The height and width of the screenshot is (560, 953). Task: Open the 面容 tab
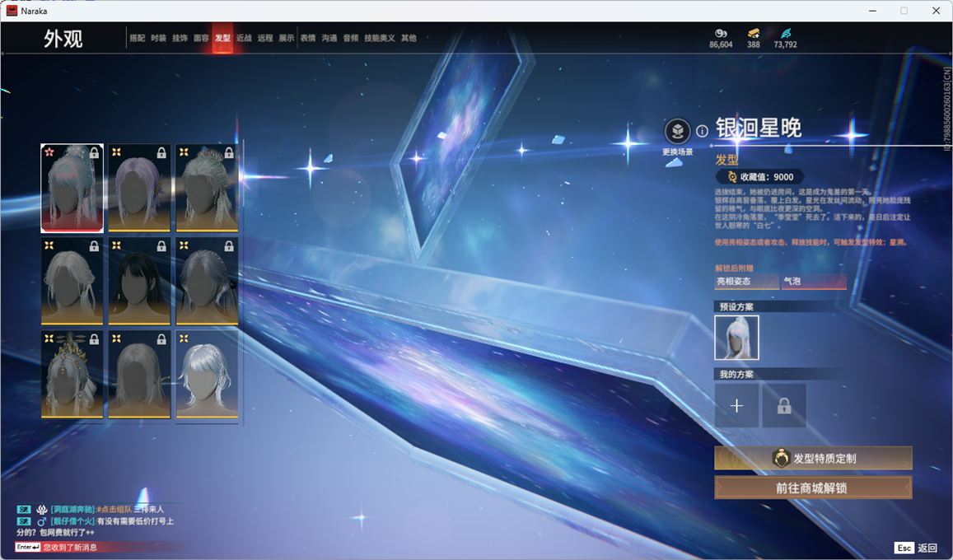(201, 38)
